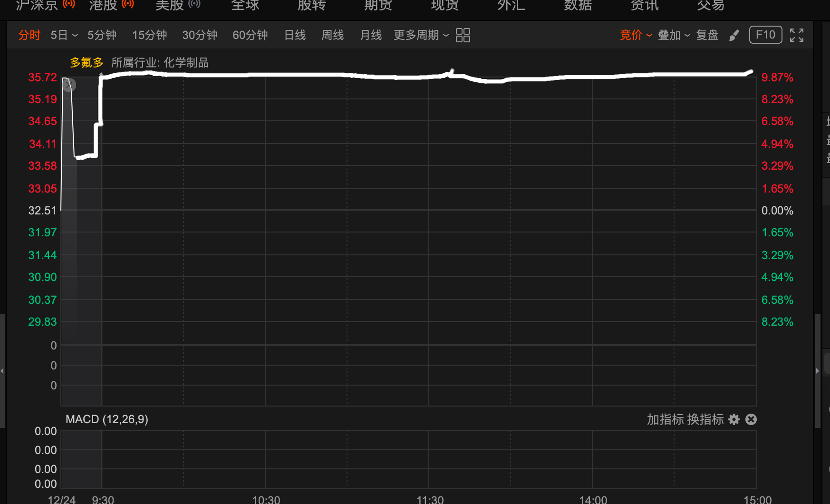Open the 全球 menu
Screen dimensions: 830x504
[x=245, y=5]
